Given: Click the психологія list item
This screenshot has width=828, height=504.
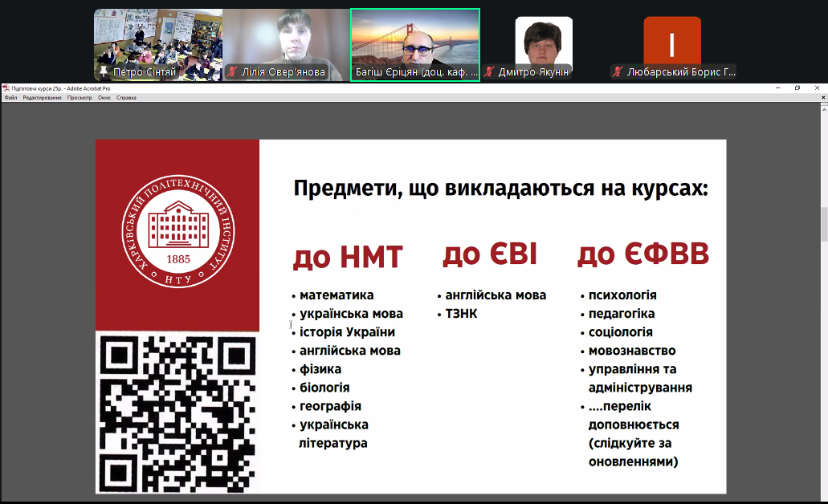Looking at the screenshot, I should coord(622,295).
